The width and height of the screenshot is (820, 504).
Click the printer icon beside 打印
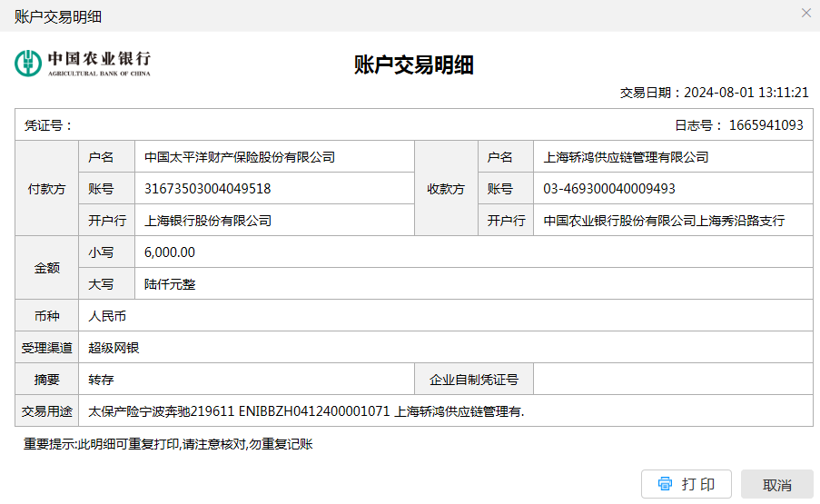coord(665,484)
